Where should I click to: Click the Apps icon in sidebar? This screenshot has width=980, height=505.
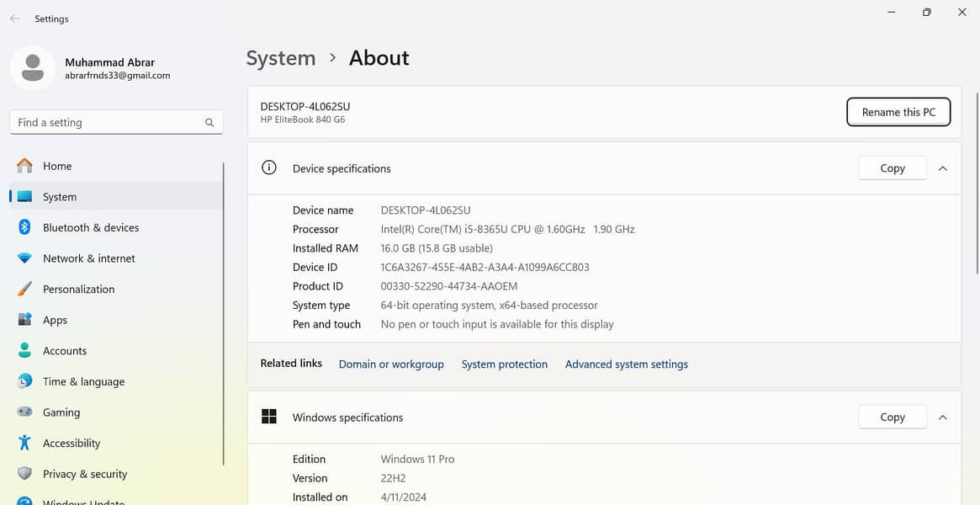pos(25,320)
